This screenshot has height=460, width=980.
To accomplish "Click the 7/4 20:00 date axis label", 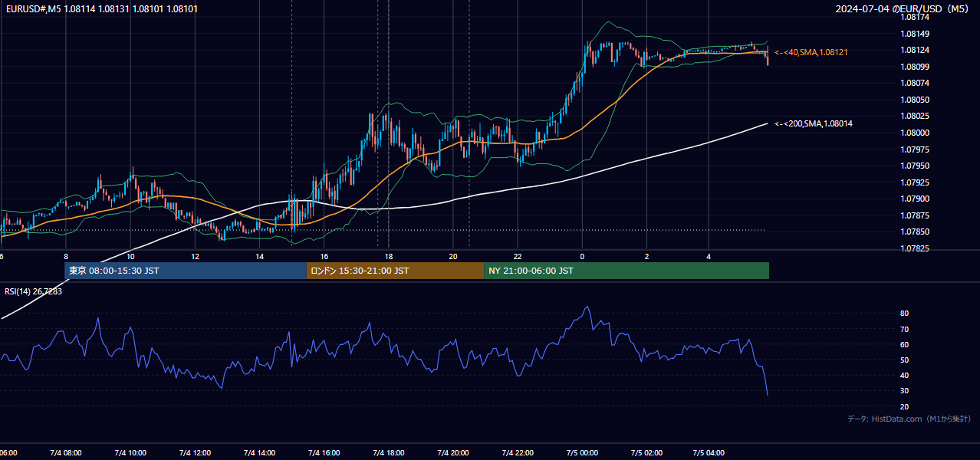I will tap(452, 452).
